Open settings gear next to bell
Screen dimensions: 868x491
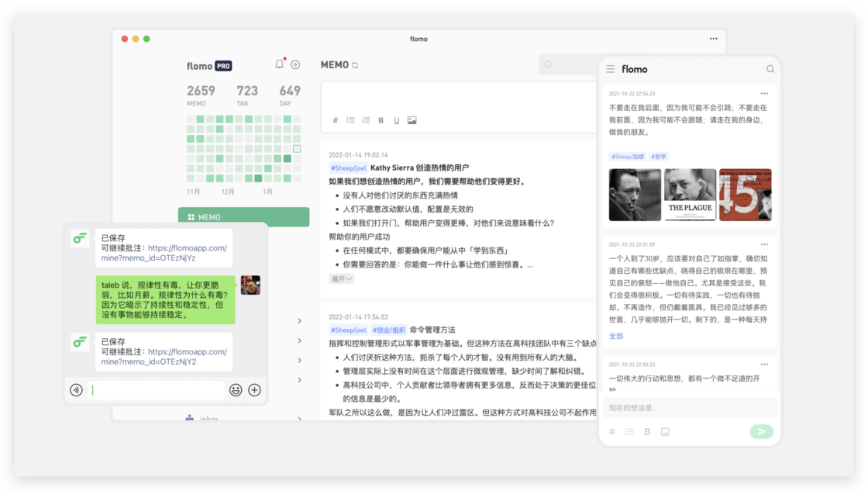click(x=295, y=65)
